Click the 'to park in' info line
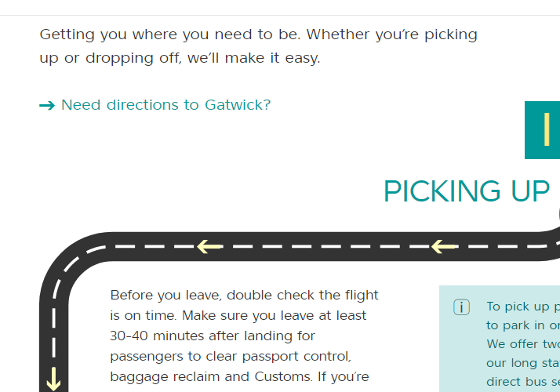 coord(523,325)
